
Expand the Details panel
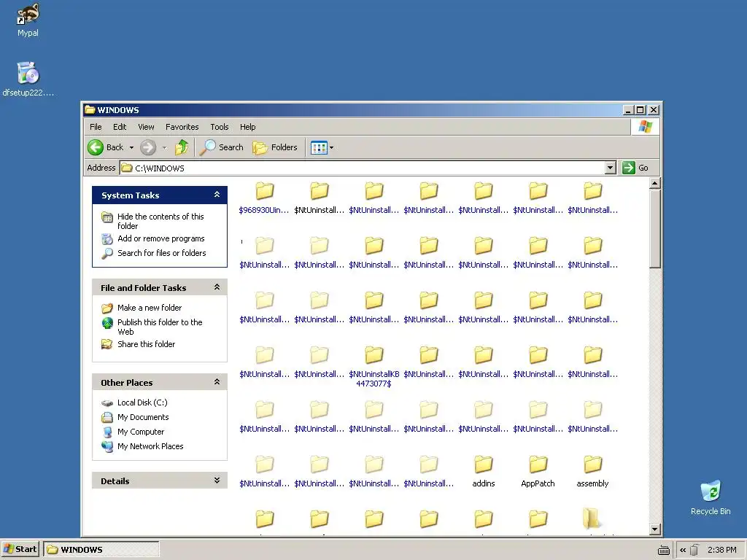point(217,481)
